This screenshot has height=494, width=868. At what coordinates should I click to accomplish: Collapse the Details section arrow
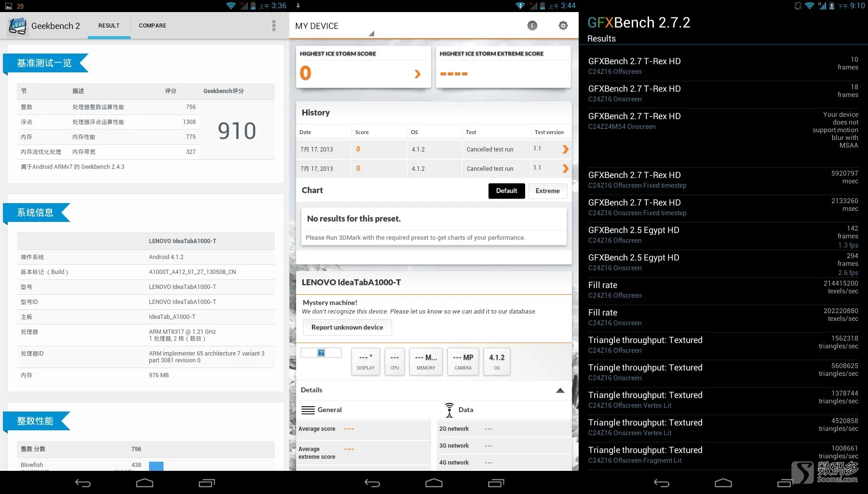[560, 390]
